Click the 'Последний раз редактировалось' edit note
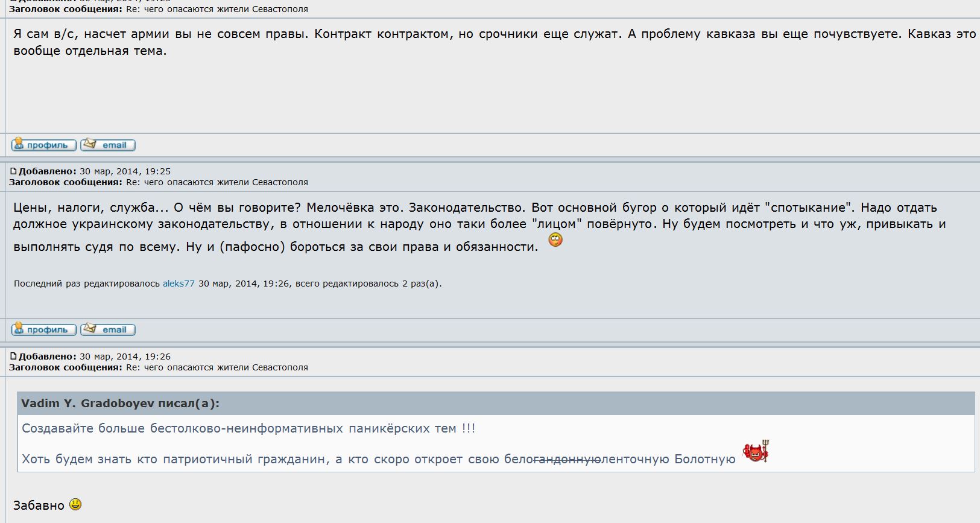980x523 pixels. [x=87, y=284]
